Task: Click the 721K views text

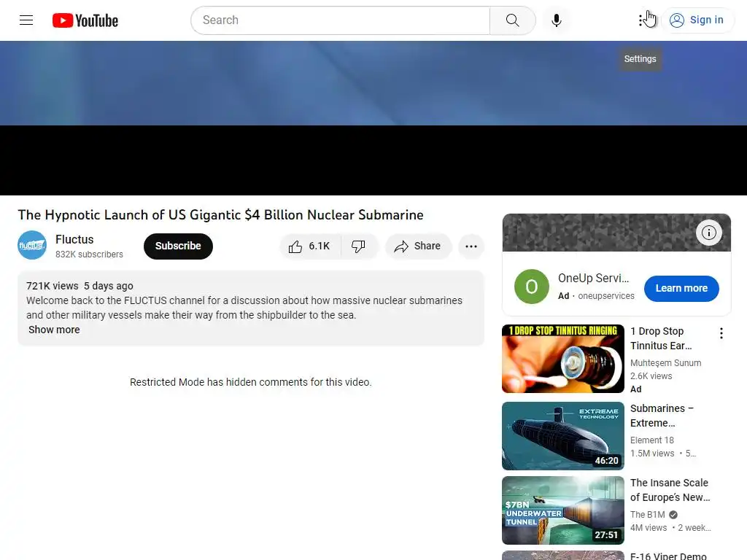Action: click(x=53, y=286)
